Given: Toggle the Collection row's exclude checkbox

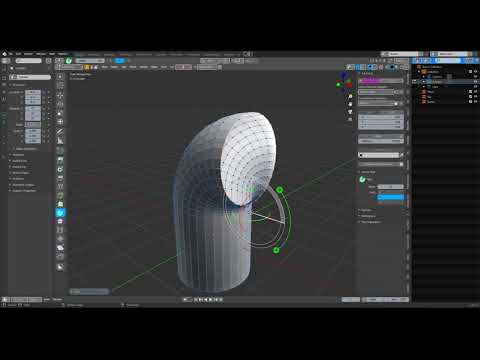Looking at the screenshot, I should (470, 72).
